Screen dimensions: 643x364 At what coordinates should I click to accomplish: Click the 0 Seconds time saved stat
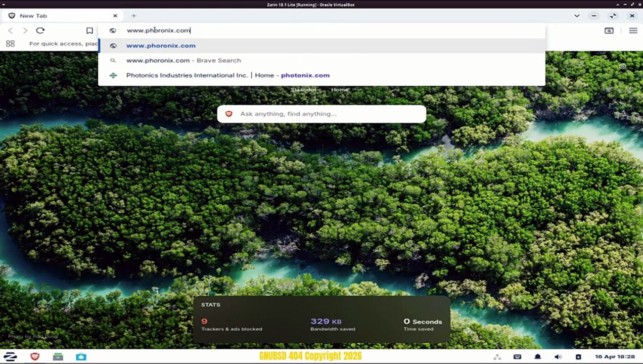click(x=423, y=325)
